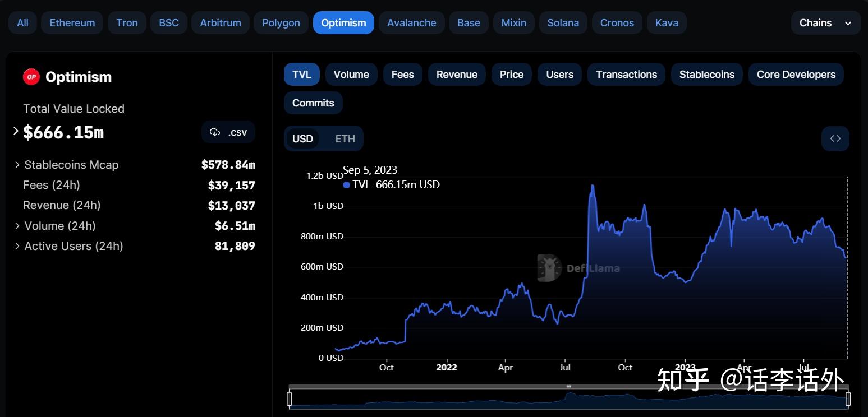Toggle the Users chart metric

tap(560, 75)
